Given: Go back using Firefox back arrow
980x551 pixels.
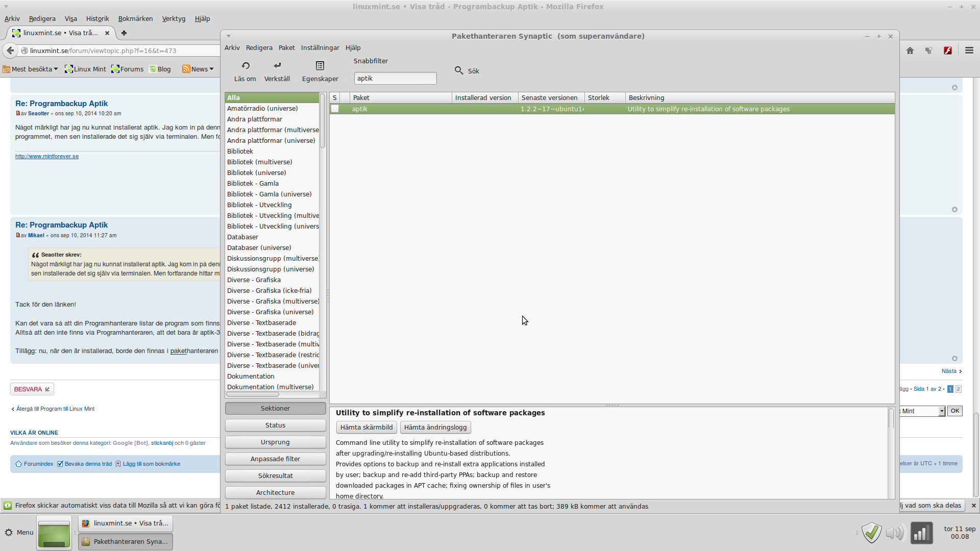Looking at the screenshot, I should (10, 51).
